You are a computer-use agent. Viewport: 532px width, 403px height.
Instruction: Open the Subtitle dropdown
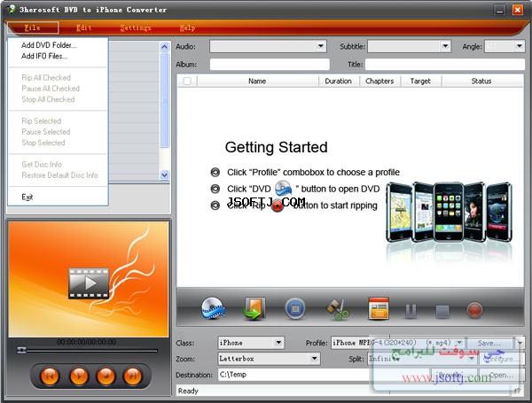pyautogui.click(x=445, y=46)
